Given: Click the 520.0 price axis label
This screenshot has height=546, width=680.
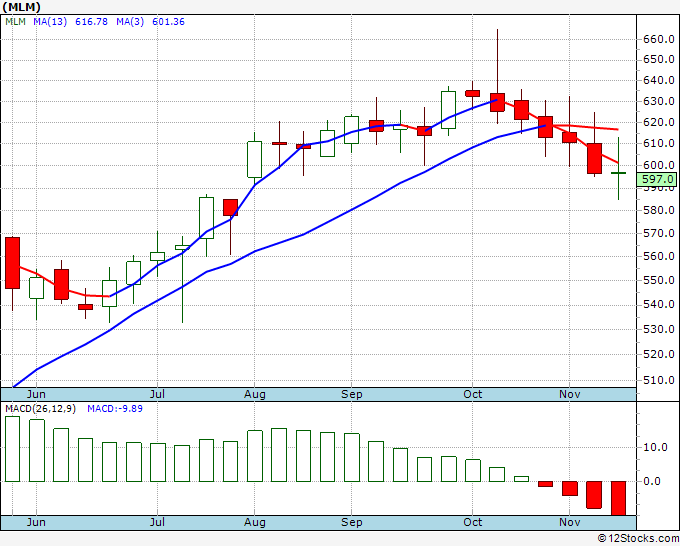Looking at the screenshot, I should 659,354.
